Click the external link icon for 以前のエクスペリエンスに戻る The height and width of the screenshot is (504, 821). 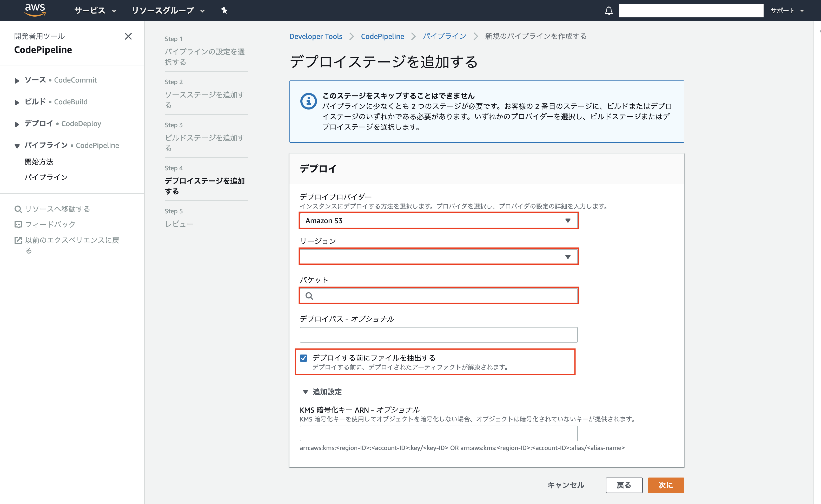18,240
